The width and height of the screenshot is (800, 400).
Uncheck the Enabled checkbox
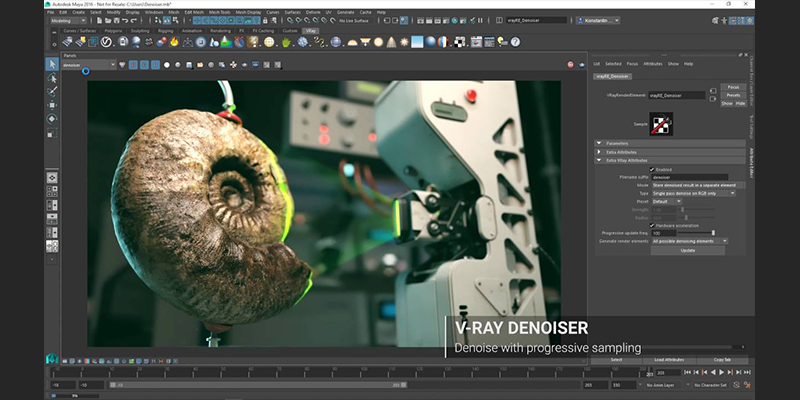[652, 169]
